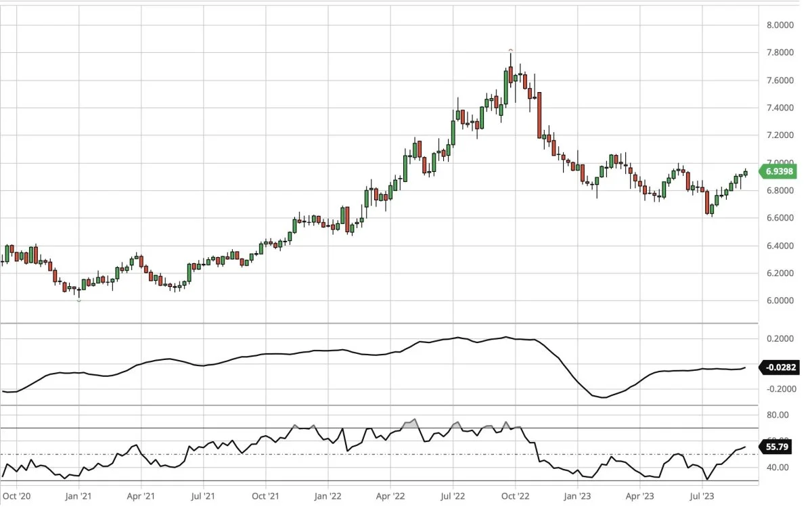Select the Apr '22 date label

(390, 496)
